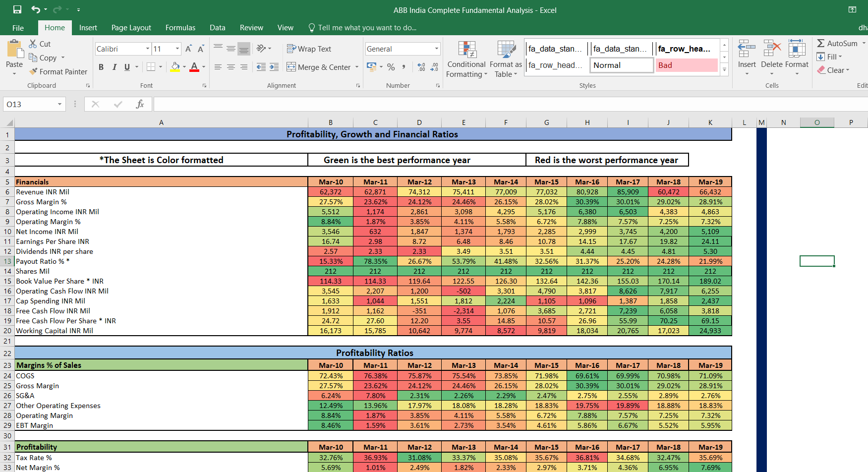Select all cells via corner triangle
Viewport: 868px width, 472px height.
click(9, 122)
